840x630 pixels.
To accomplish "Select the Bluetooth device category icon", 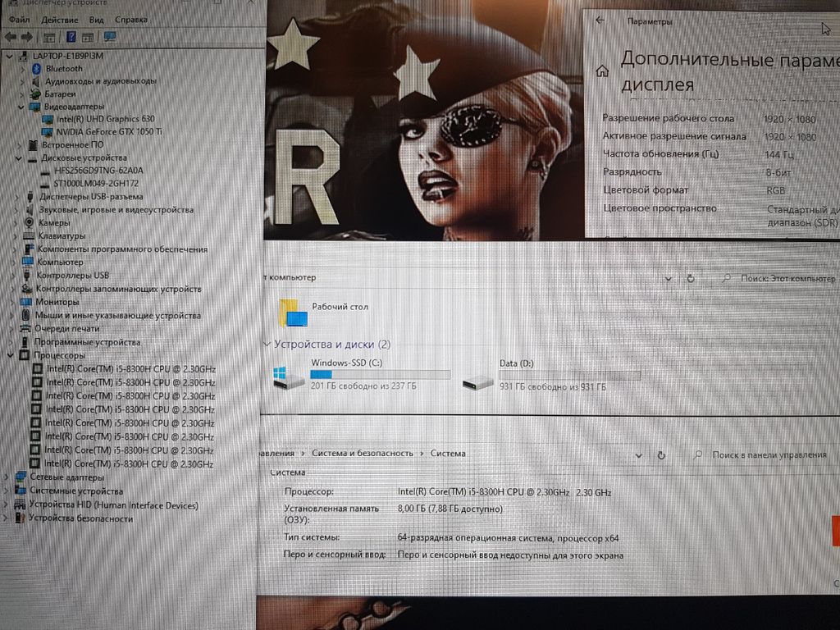I will click(36, 69).
